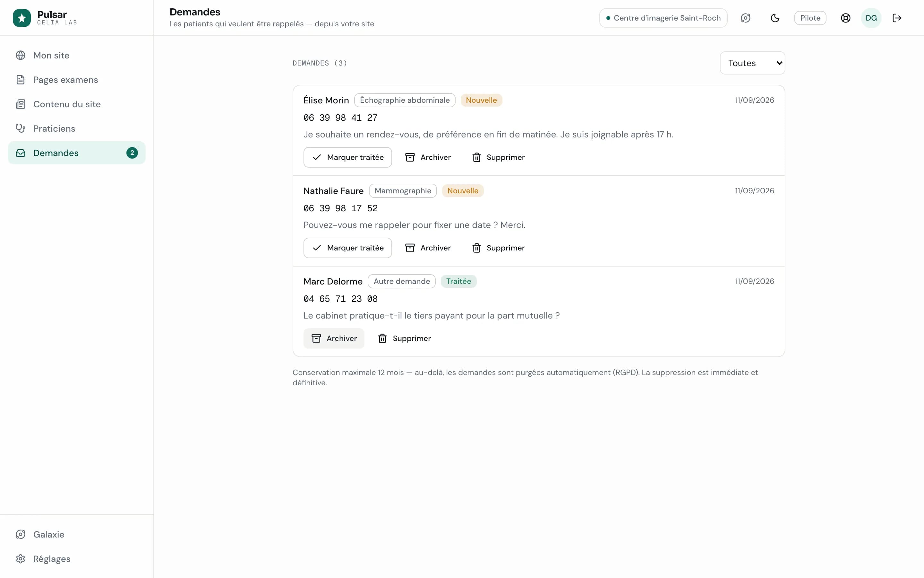
Task: Click the Mammographie tag
Action: pyautogui.click(x=403, y=191)
